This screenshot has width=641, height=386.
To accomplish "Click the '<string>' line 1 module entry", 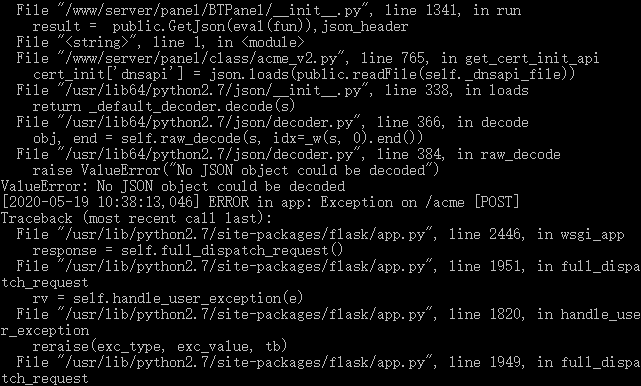I will pos(160,43).
